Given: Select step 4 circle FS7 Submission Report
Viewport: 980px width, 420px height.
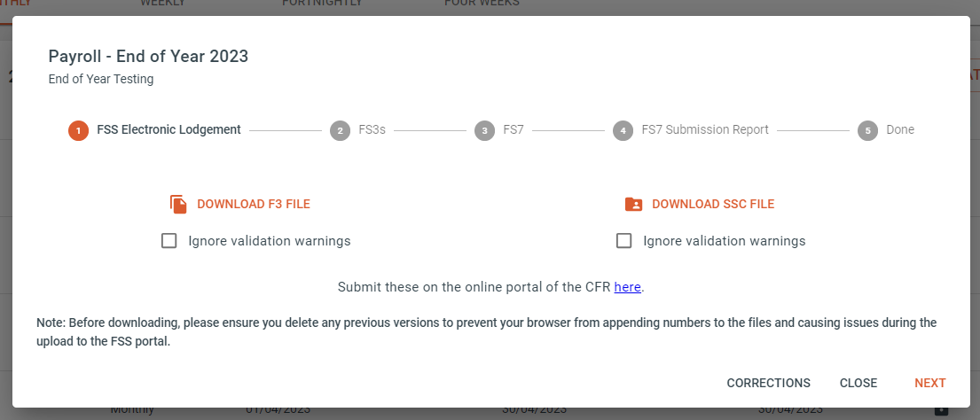Looking at the screenshot, I should [x=623, y=130].
